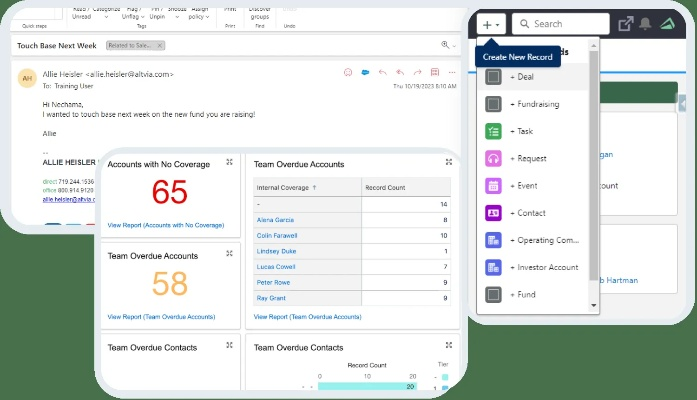The height and width of the screenshot is (400, 697).
Task: Select + Investor Account from the menu
Action: coord(544,267)
